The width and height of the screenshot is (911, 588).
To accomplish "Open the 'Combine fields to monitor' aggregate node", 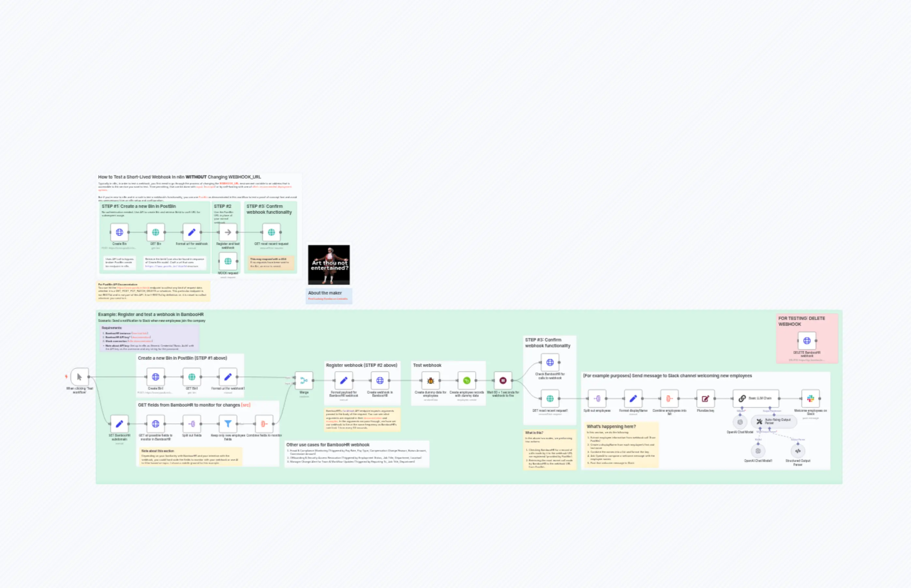I will tap(264, 424).
